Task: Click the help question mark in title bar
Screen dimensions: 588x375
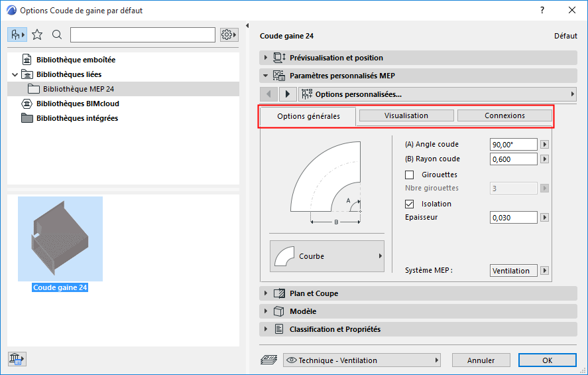Action: pos(542,10)
